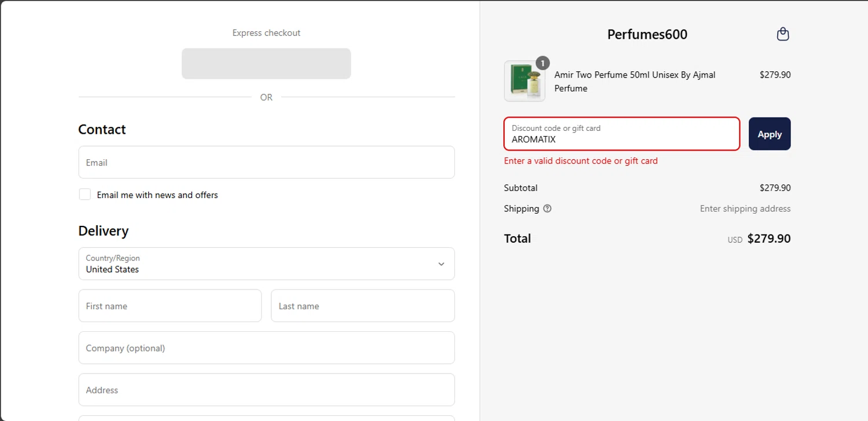This screenshot has width=868, height=421.
Task: Click the Contact heading
Action: (x=102, y=129)
